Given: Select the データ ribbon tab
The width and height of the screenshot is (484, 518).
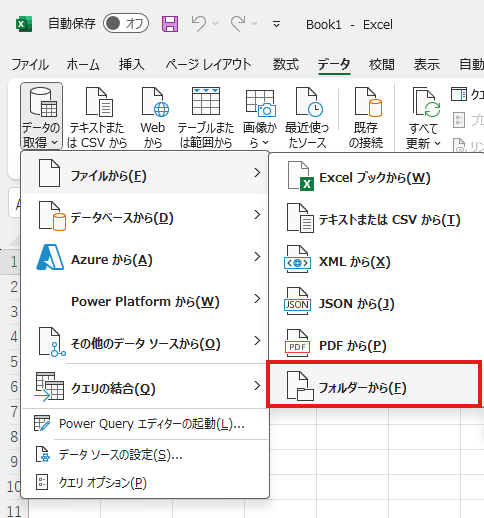Looking at the screenshot, I should (334, 64).
